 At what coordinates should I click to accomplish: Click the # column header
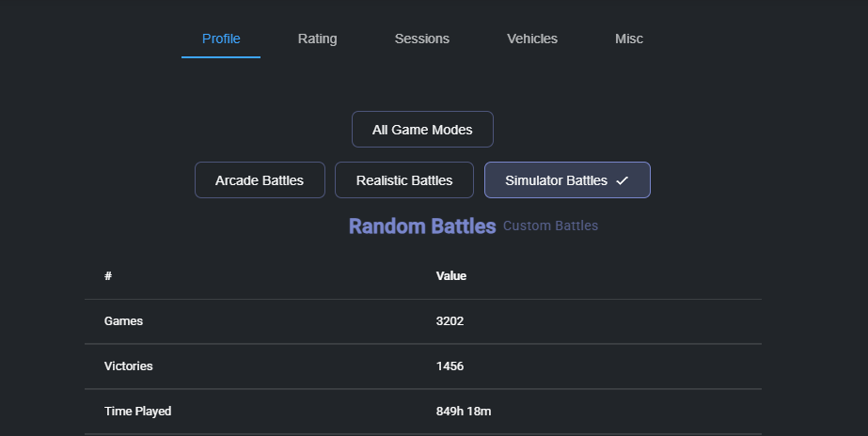pos(108,276)
